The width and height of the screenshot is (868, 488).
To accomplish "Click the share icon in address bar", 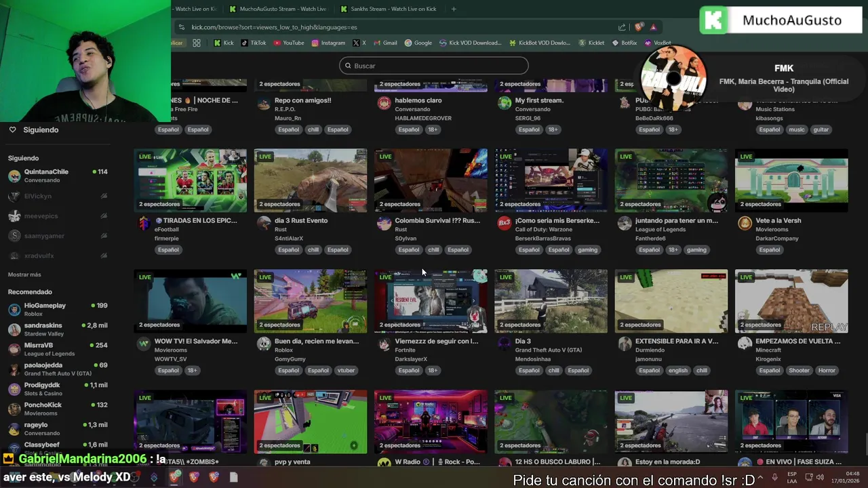I will coord(622,27).
